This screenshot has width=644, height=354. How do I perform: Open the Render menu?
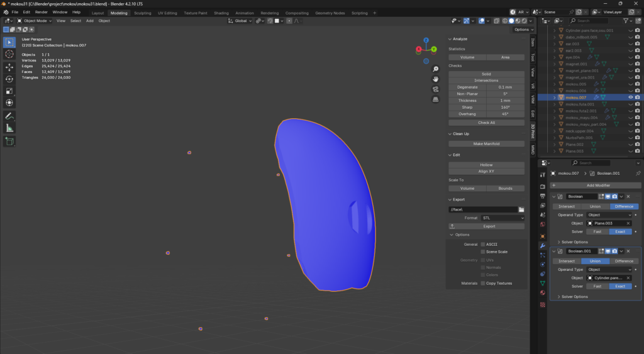(42, 12)
